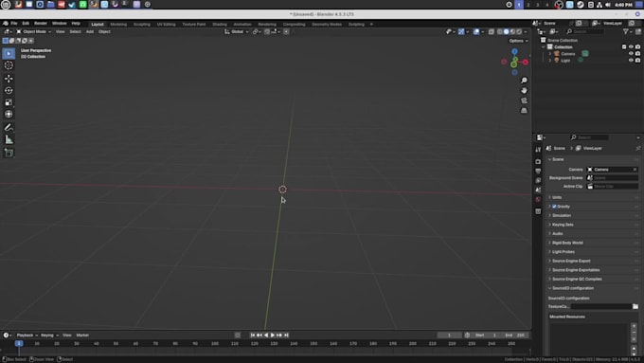Click the TextureCa... folder browse button
The height and width of the screenshot is (363, 644).
(x=635, y=306)
